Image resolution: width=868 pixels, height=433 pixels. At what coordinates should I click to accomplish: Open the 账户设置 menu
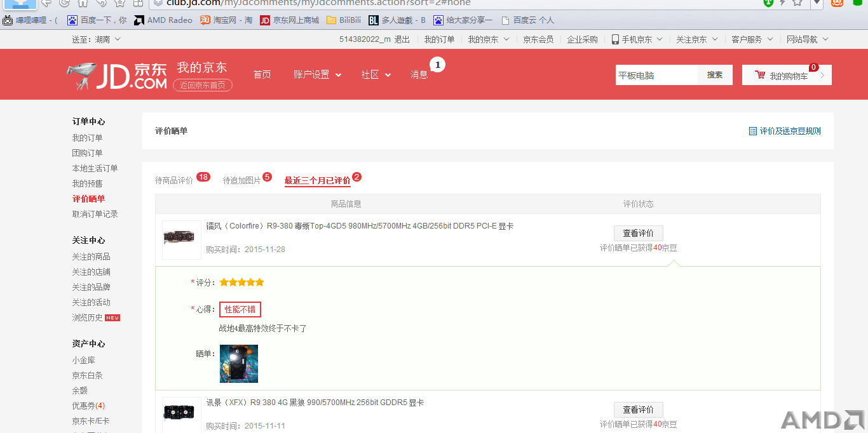coord(317,75)
